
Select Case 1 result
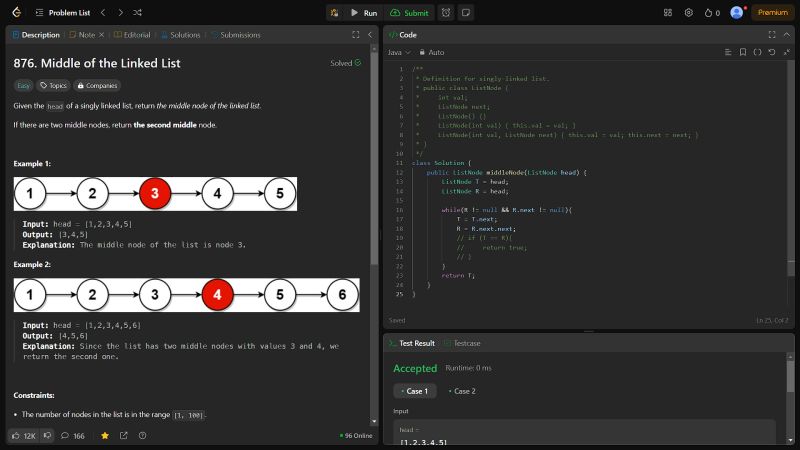[415, 391]
